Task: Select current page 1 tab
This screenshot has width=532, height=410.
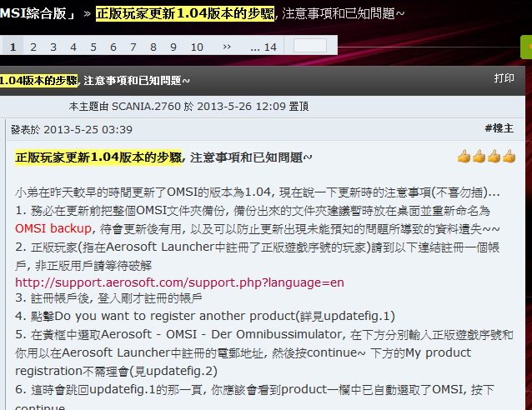Action: tap(13, 47)
